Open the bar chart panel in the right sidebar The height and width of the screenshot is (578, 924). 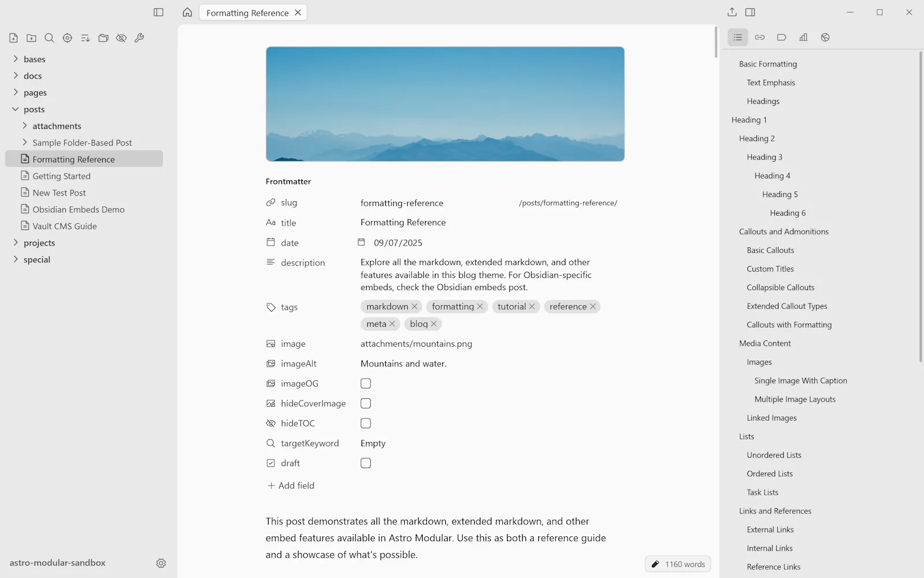(x=803, y=38)
